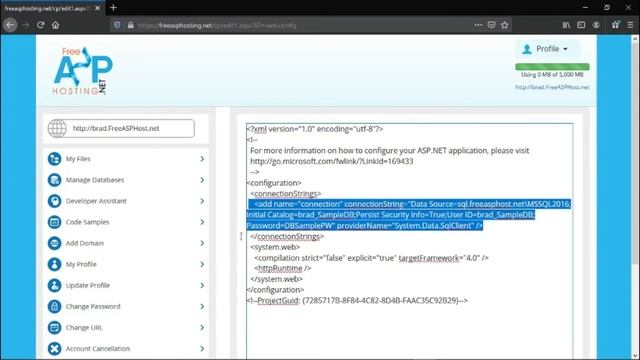Viewport: 640px width, 360px height.
Task: Open the Firefox account icon
Action: (x=596, y=25)
